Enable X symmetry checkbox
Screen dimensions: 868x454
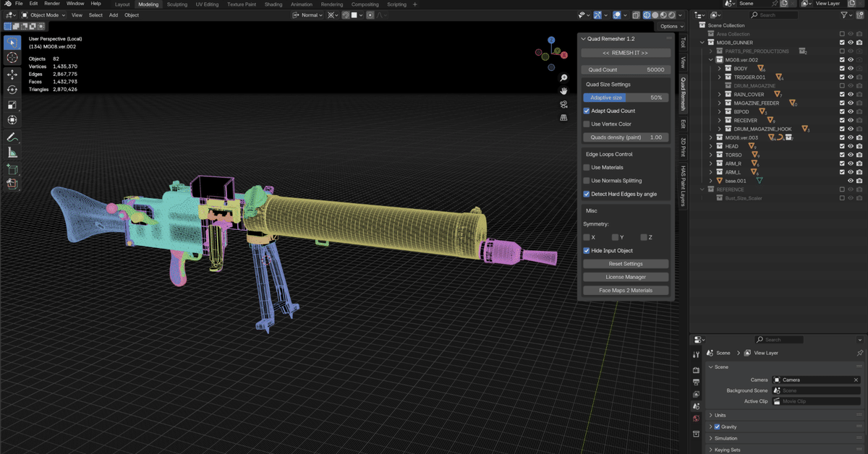(587, 237)
